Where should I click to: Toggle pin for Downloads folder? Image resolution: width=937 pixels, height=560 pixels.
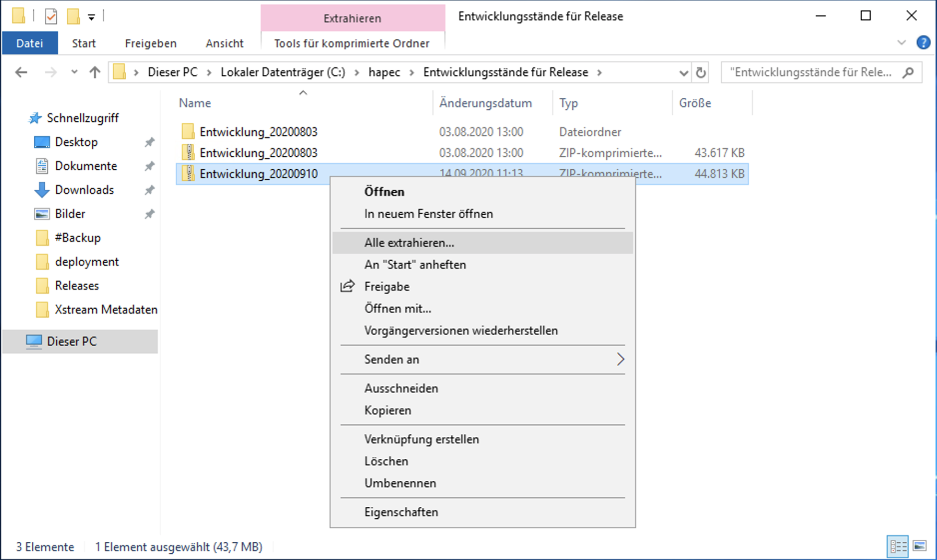coord(150,190)
